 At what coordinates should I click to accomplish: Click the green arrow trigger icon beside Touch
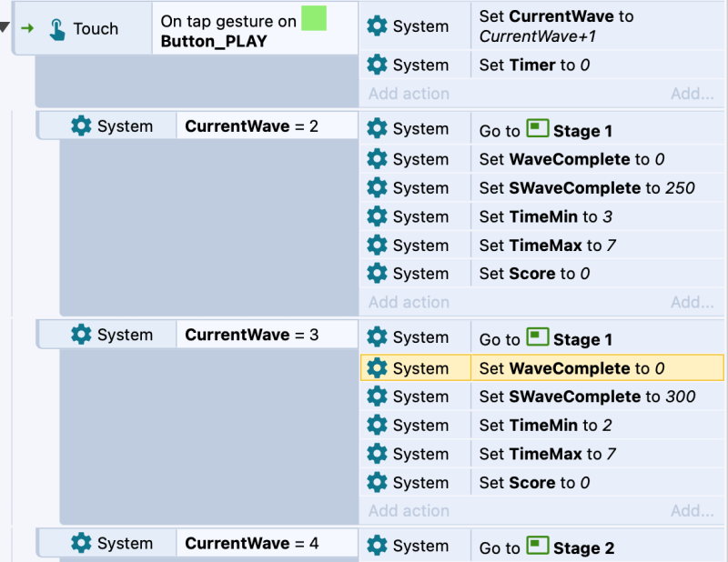point(27,28)
